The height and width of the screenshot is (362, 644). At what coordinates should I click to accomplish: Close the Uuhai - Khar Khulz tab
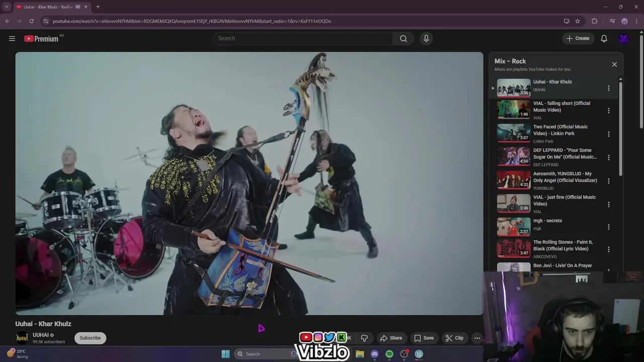[x=86, y=7]
